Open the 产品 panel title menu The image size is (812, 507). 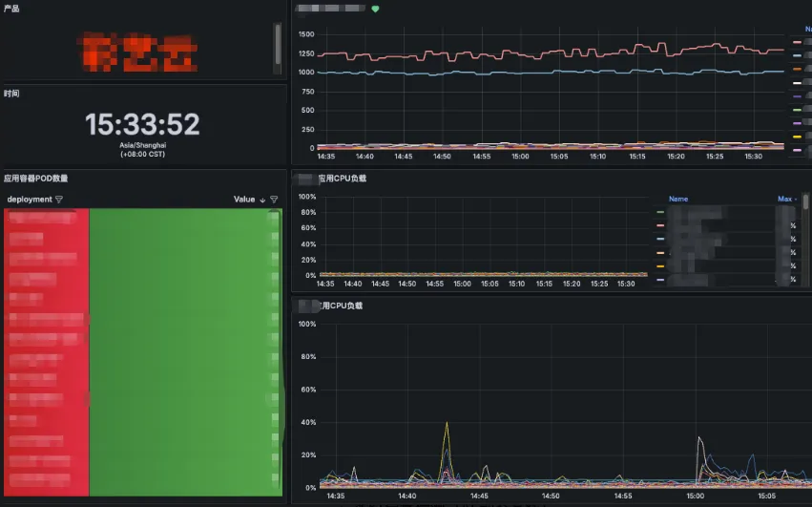tap(11, 9)
